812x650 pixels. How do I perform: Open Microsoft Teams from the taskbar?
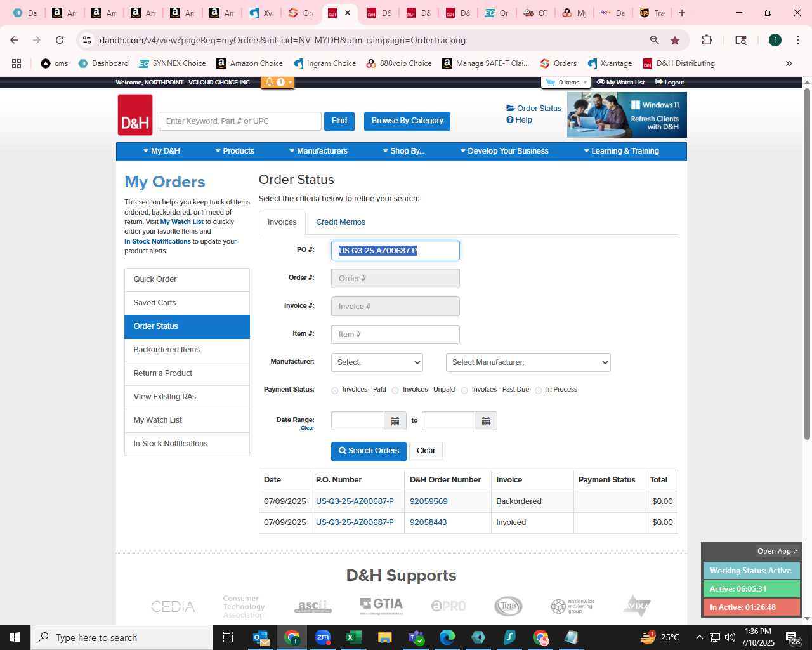coord(416,637)
